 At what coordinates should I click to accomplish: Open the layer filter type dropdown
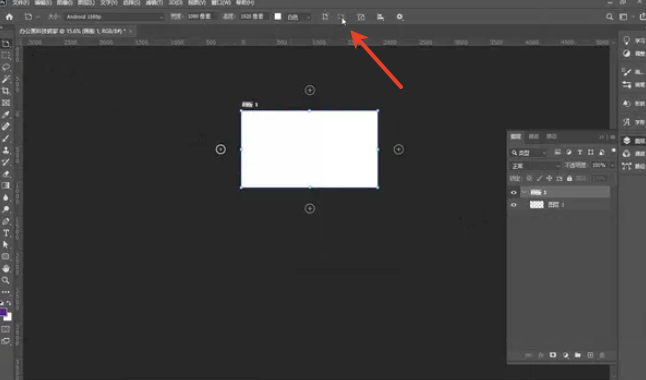(x=529, y=153)
